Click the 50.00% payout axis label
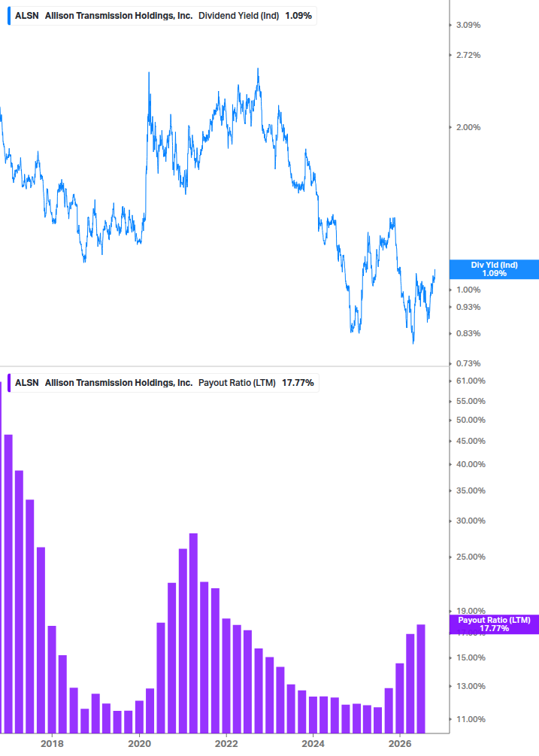The height and width of the screenshot is (756, 539). [x=471, y=420]
